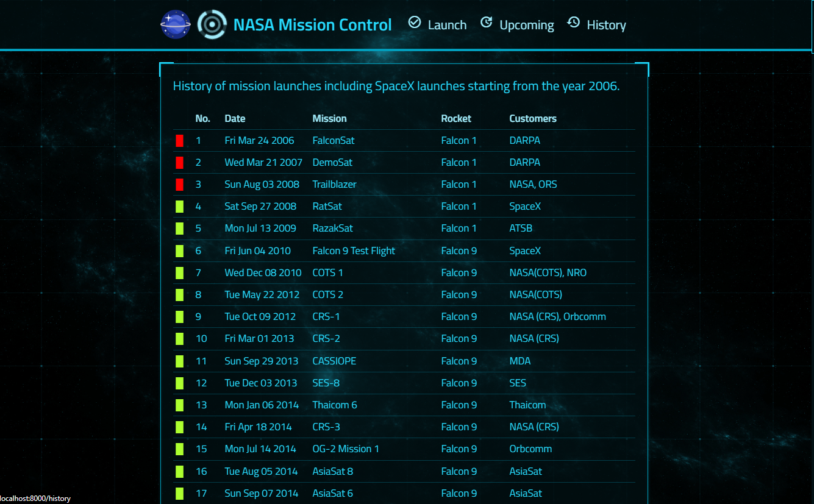Click the clock icon beside History
814x504 pixels.
click(x=573, y=23)
